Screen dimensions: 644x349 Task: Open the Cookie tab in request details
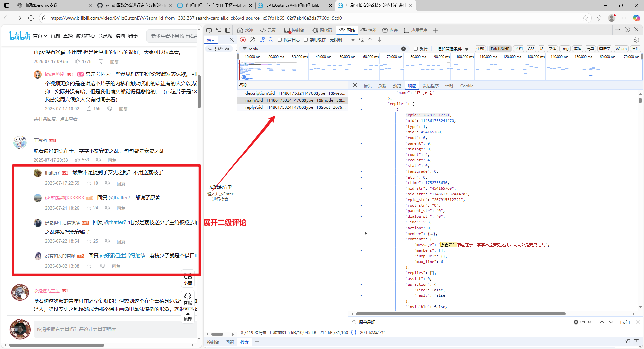(x=467, y=86)
